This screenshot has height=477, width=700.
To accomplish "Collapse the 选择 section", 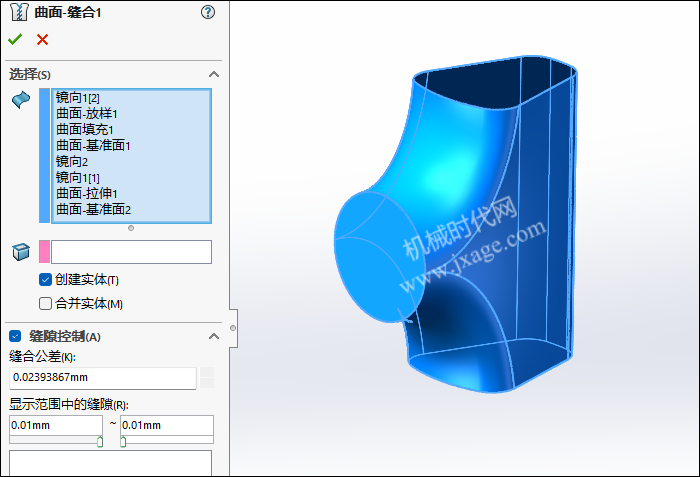I will [213, 74].
